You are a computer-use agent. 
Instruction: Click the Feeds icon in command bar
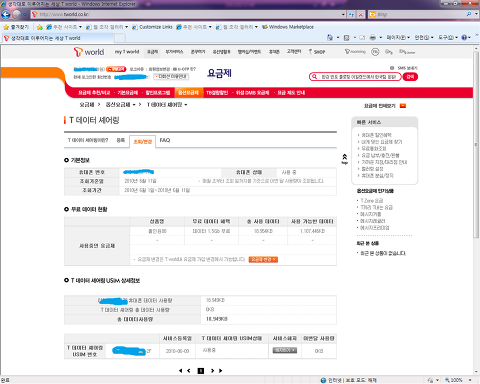pyautogui.click(x=347, y=38)
